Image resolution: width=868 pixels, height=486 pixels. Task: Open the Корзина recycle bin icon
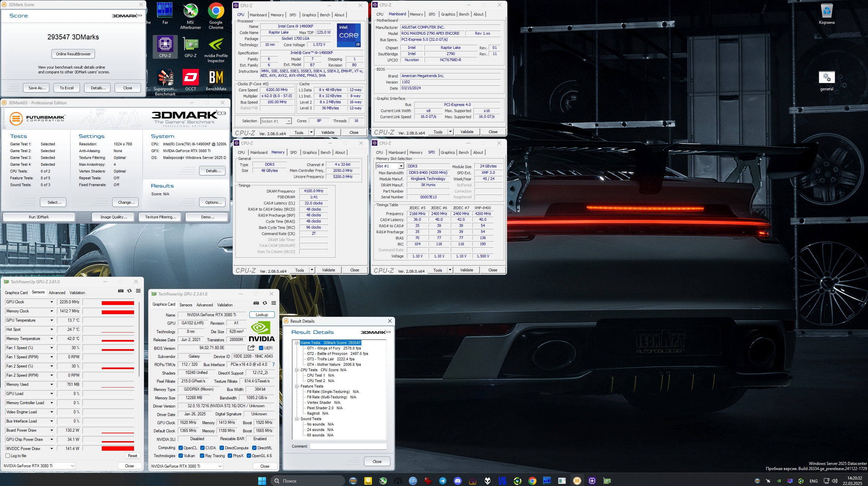click(x=827, y=14)
